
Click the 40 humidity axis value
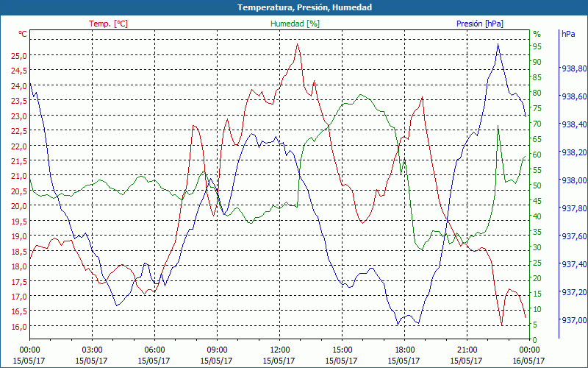click(x=537, y=216)
